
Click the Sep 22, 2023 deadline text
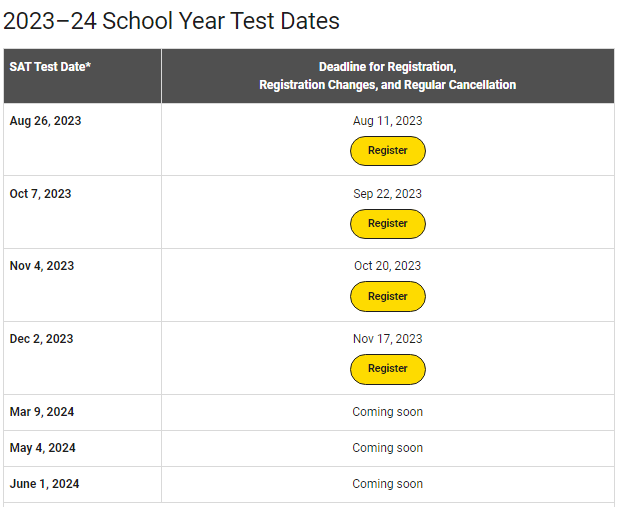point(388,194)
